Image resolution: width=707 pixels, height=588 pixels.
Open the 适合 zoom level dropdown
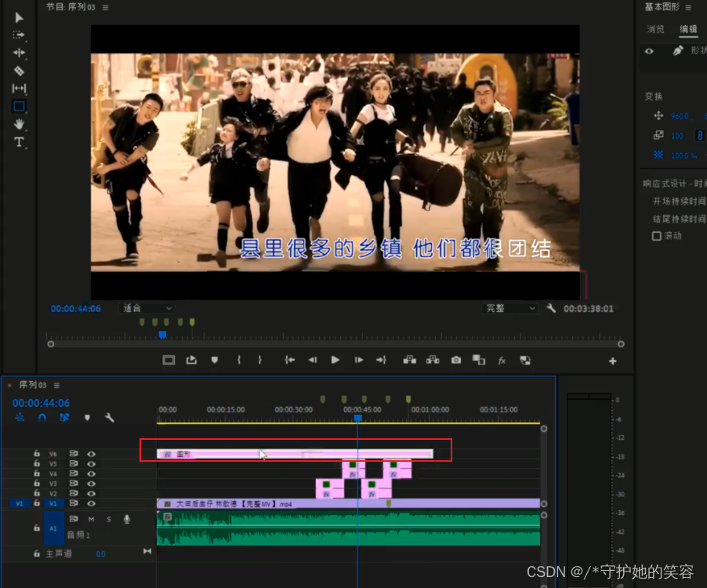pyautogui.click(x=147, y=308)
